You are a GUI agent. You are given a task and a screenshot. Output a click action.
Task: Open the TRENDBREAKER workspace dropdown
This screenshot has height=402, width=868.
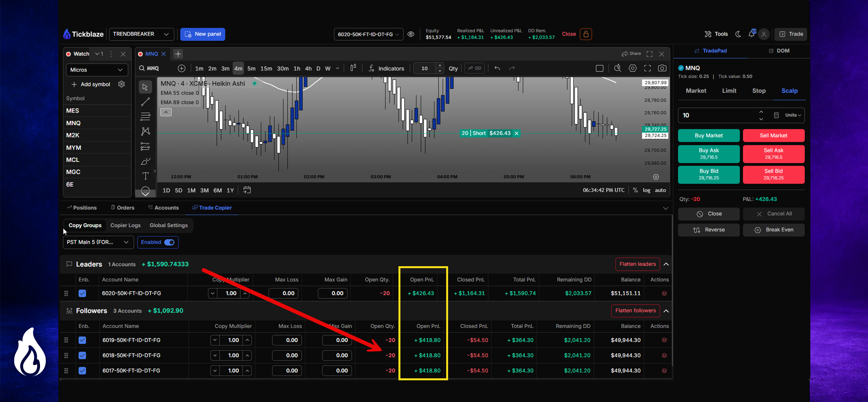pos(141,34)
